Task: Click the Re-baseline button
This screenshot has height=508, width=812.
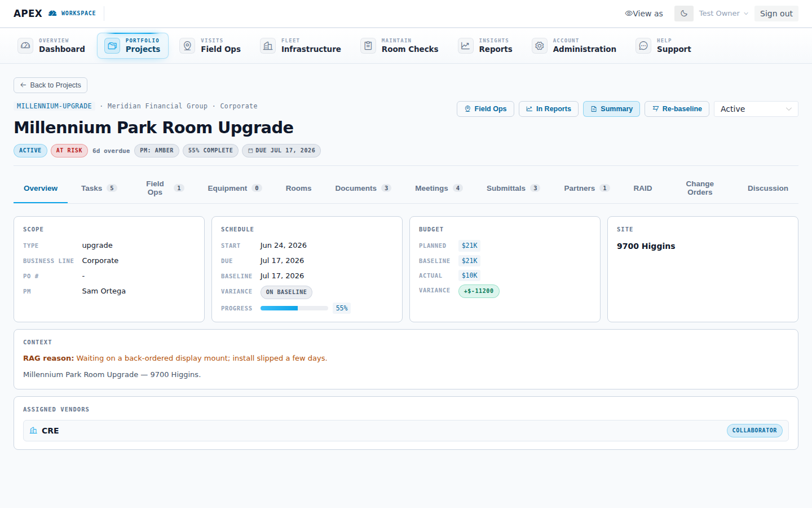Action: [x=677, y=109]
